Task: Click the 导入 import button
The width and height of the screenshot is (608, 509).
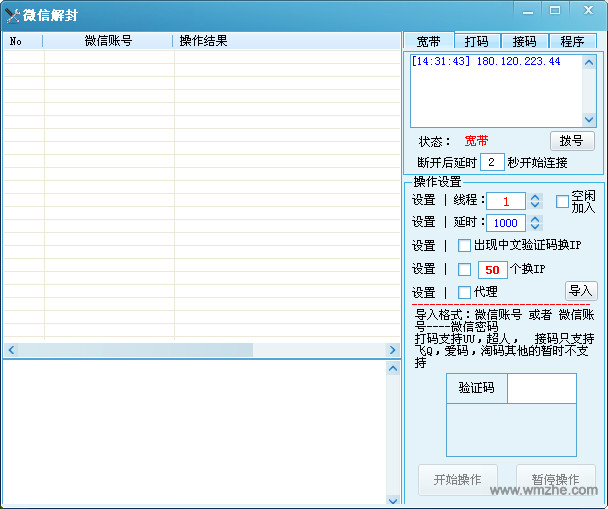Action: click(581, 291)
